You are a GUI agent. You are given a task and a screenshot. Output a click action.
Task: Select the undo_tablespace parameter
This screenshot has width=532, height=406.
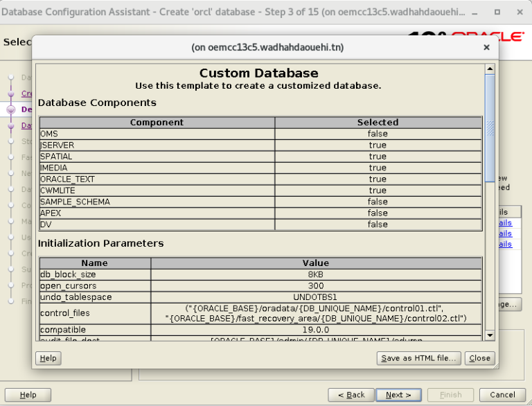coord(95,297)
